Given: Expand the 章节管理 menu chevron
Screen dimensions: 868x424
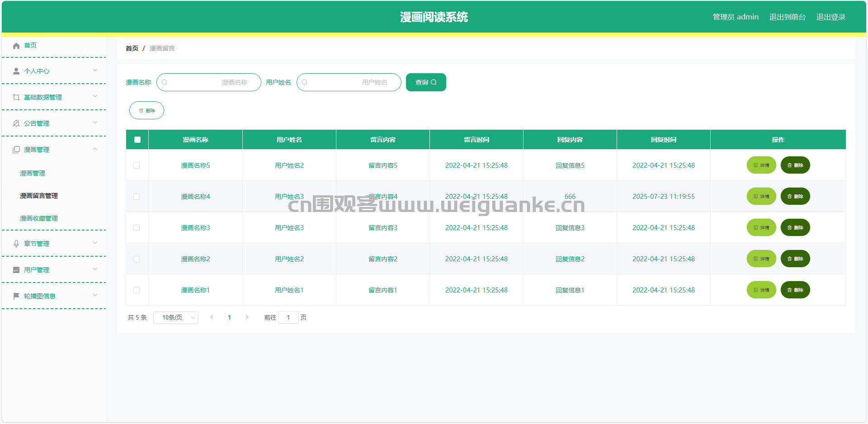Looking at the screenshot, I should (x=95, y=243).
